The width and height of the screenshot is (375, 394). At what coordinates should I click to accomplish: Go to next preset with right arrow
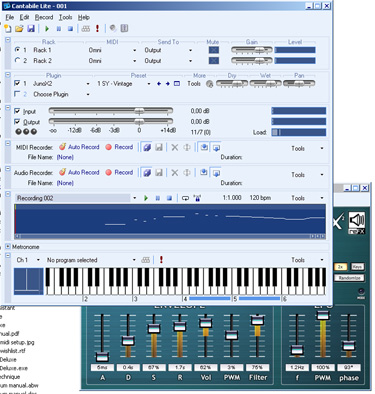click(168, 84)
